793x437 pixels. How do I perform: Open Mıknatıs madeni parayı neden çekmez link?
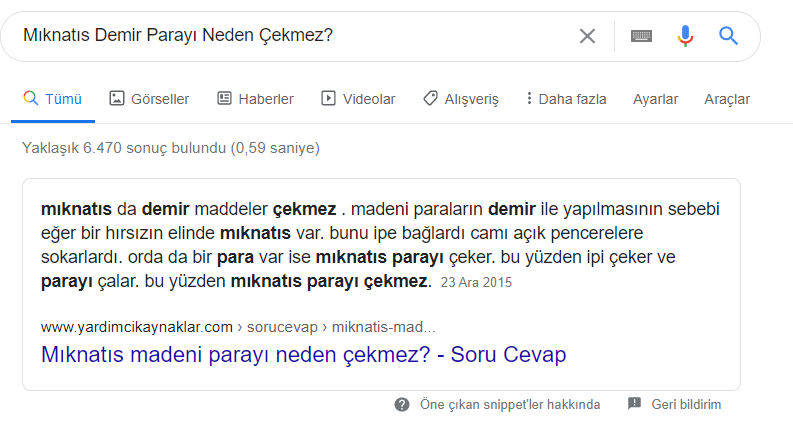tap(303, 355)
